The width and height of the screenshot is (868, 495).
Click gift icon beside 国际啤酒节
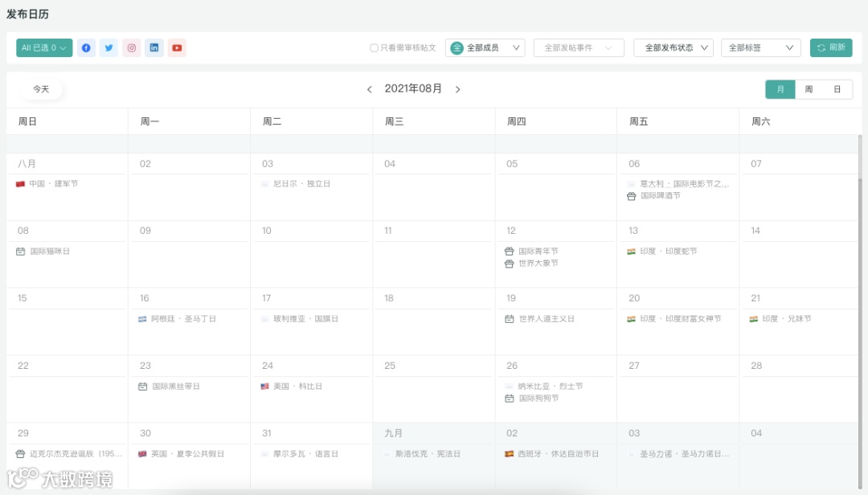tap(631, 196)
